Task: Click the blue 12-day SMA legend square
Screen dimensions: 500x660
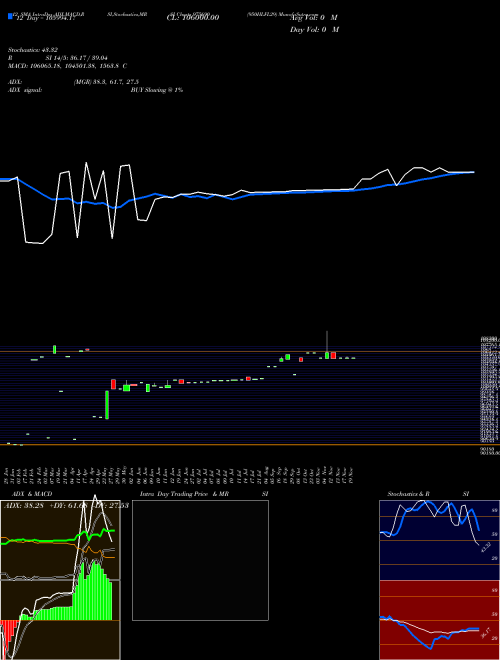Action: point(10,16)
